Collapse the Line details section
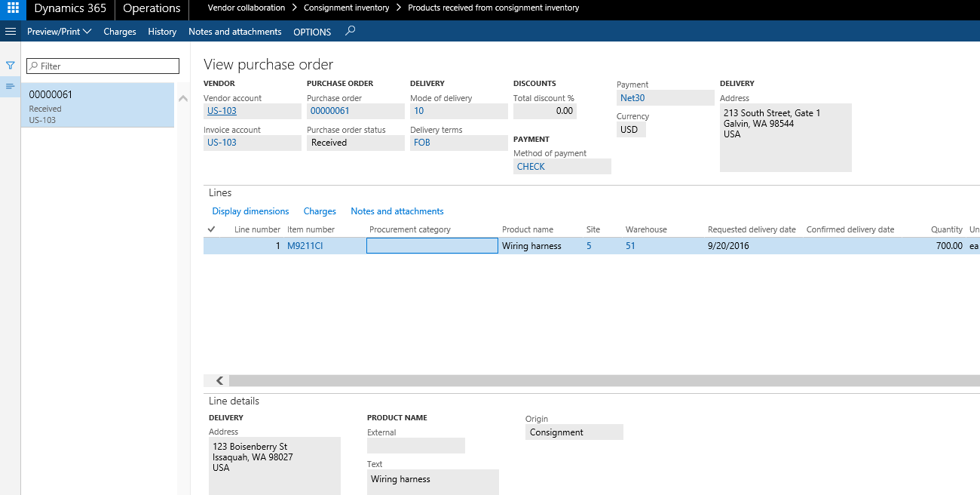The height and width of the screenshot is (495, 980). [234, 401]
